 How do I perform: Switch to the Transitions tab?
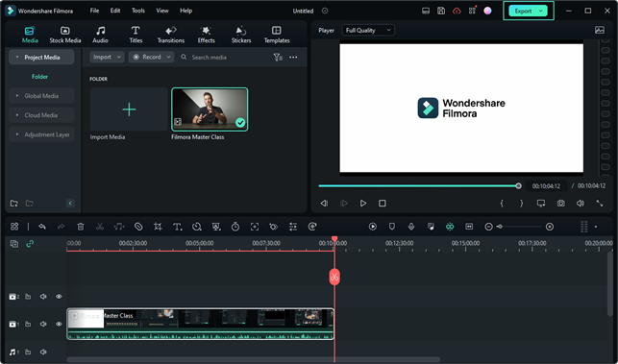click(x=171, y=35)
